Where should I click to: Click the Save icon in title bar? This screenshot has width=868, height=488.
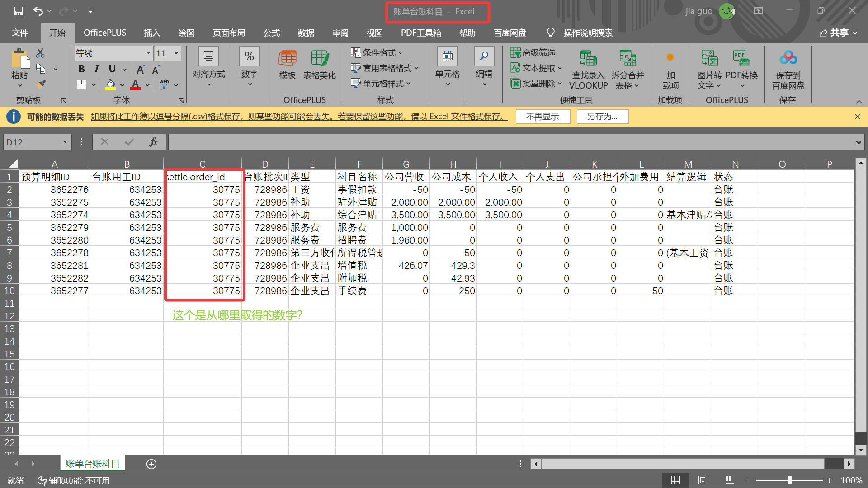pos(19,11)
